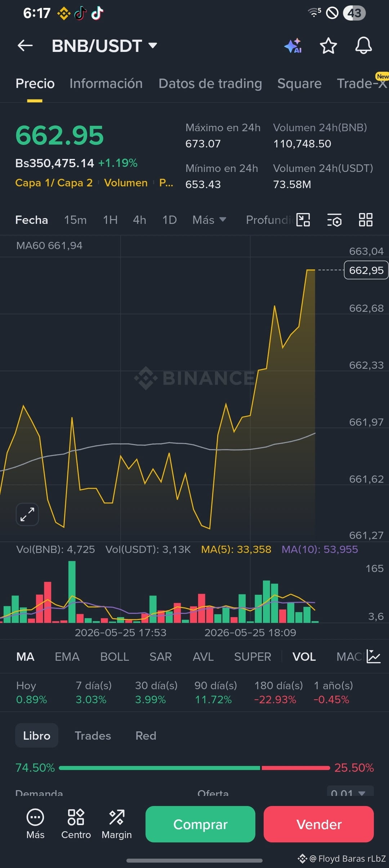The image size is (389, 868).
Task: Tap the Volumen 24h(USDT) value 73.58M
Action: pos(292,185)
